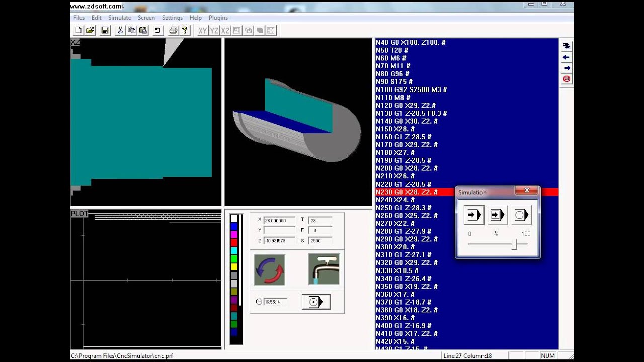This screenshot has height=362, width=644.
Task: Adjust the simulation speed percent slider
Action: pyautogui.click(x=515, y=245)
